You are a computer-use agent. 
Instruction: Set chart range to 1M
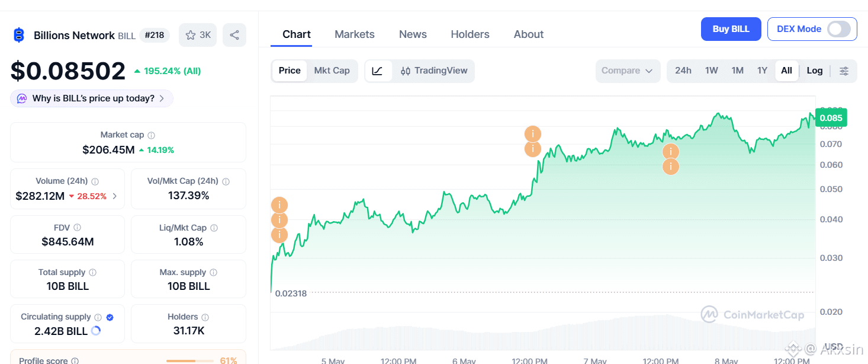[737, 71]
